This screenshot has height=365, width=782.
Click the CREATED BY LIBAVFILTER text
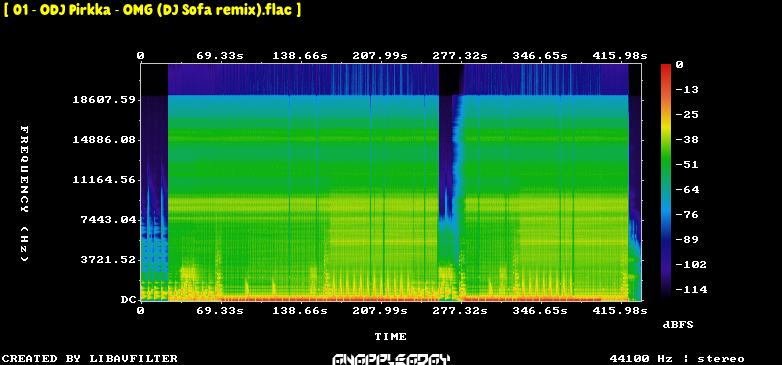click(x=90, y=359)
